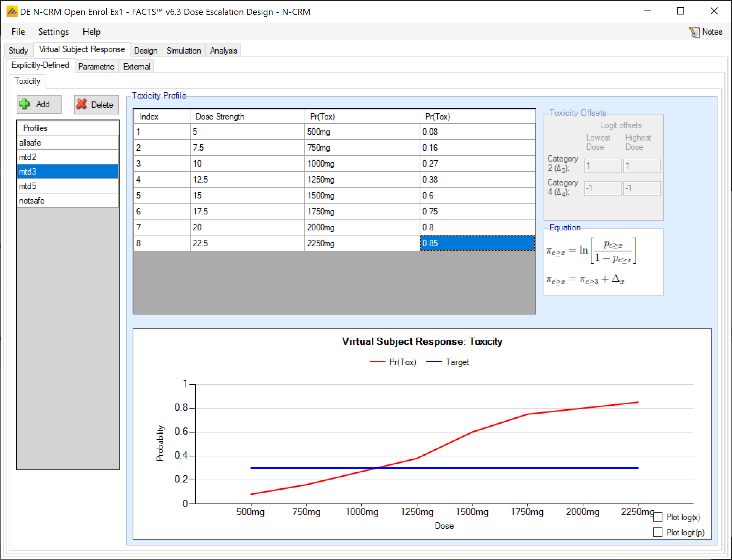This screenshot has height=560, width=732.
Task: Enable the Plot logit(p) checkbox
Action: coord(658,532)
